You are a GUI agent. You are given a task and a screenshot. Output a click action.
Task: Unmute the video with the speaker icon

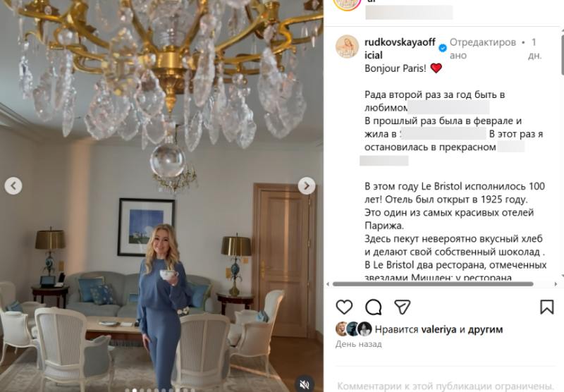(x=305, y=384)
